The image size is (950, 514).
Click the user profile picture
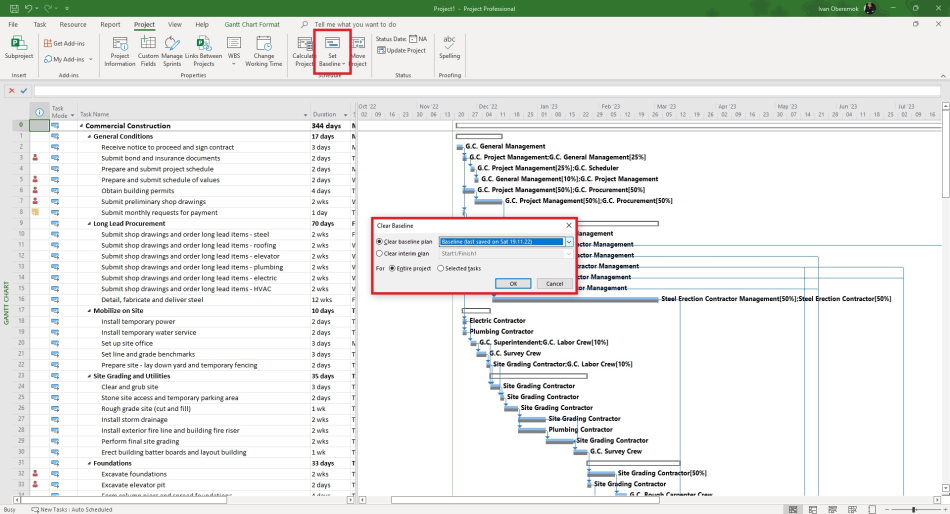[x=870, y=8]
